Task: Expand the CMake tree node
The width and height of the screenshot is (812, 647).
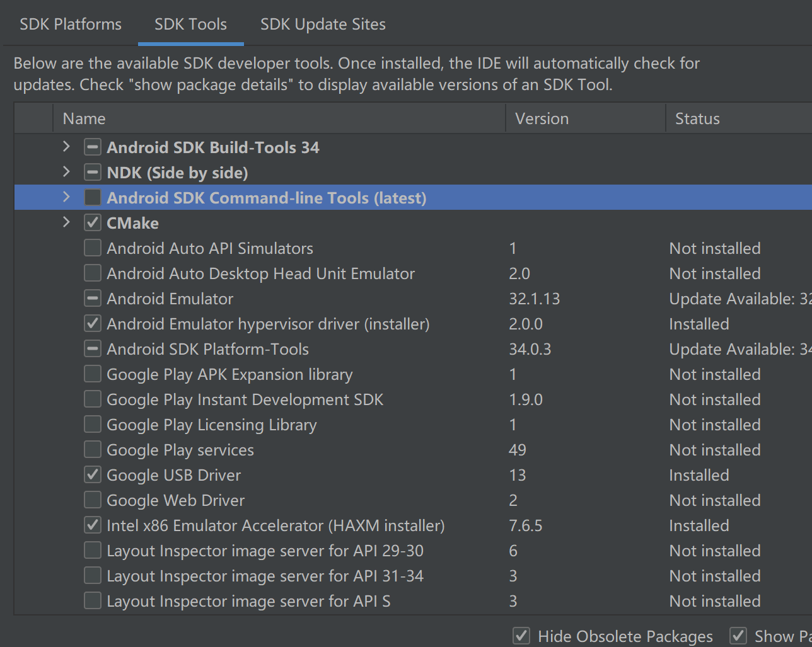Action: coord(66,222)
